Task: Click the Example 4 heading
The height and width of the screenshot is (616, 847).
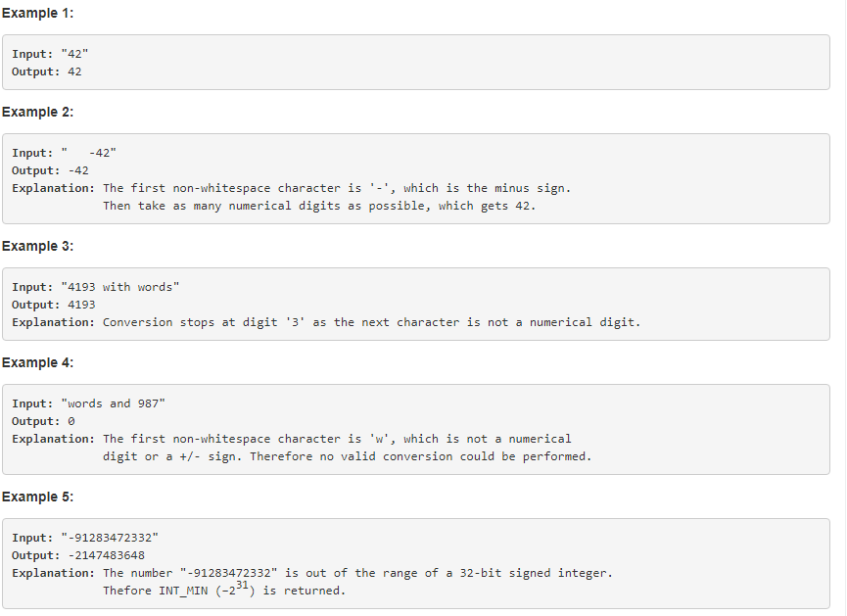Action: [x=37, y=363]
